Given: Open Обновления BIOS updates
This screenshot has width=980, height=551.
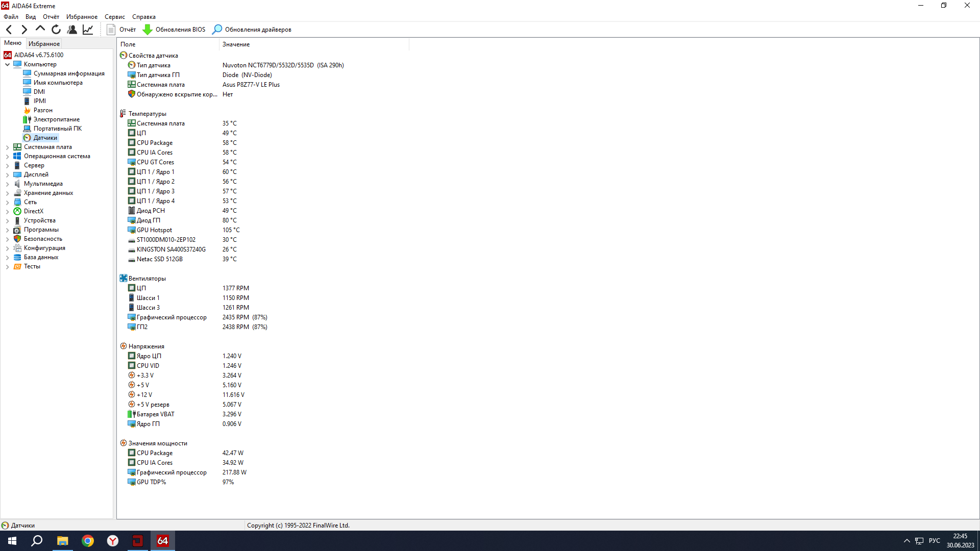Looking at the screenshot, I should [174, 30].
